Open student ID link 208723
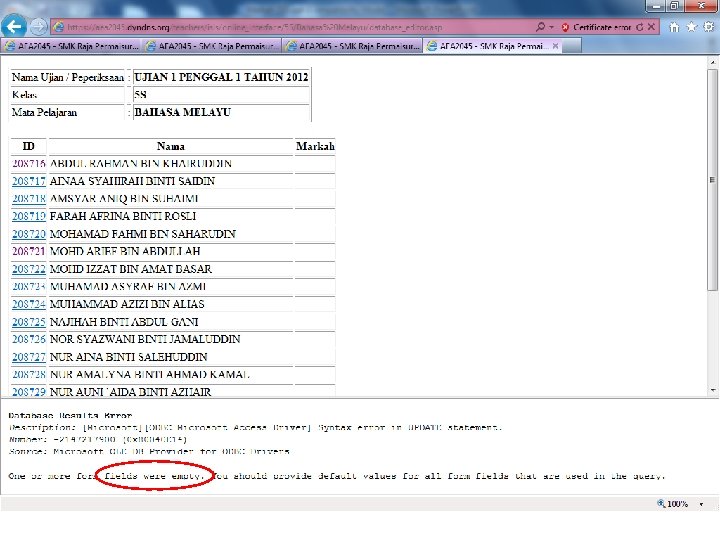 (29, 287)
